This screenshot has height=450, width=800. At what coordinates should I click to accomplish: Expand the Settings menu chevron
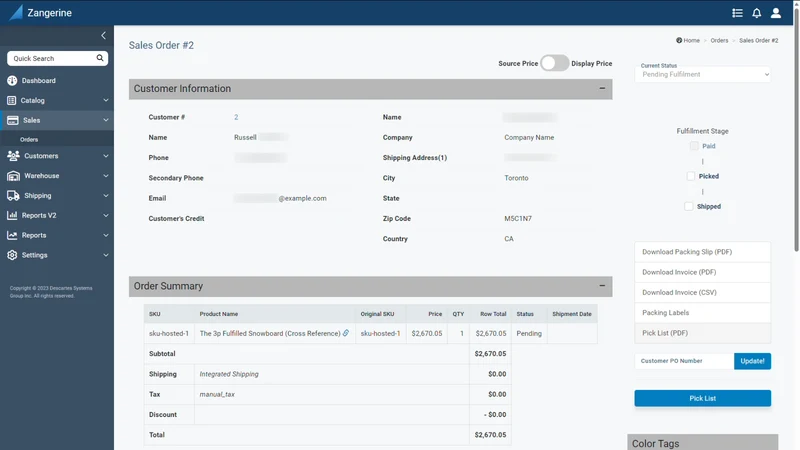[106, 255]
